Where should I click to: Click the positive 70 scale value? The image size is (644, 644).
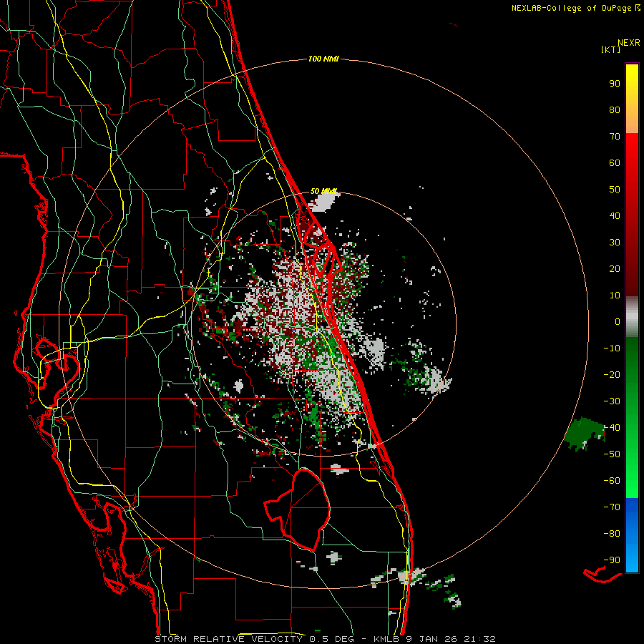click(x=615, y=137)
